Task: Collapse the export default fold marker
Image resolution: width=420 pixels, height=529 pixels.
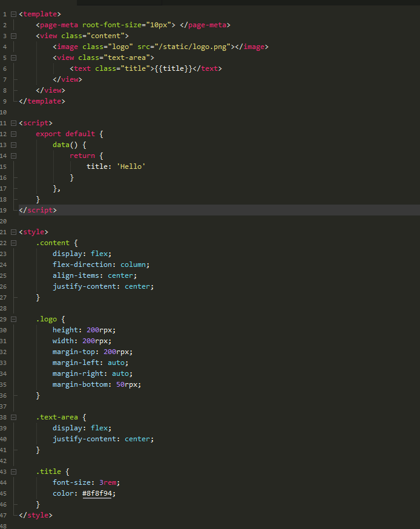Action: pyautogui.click(x=13, y=134)
